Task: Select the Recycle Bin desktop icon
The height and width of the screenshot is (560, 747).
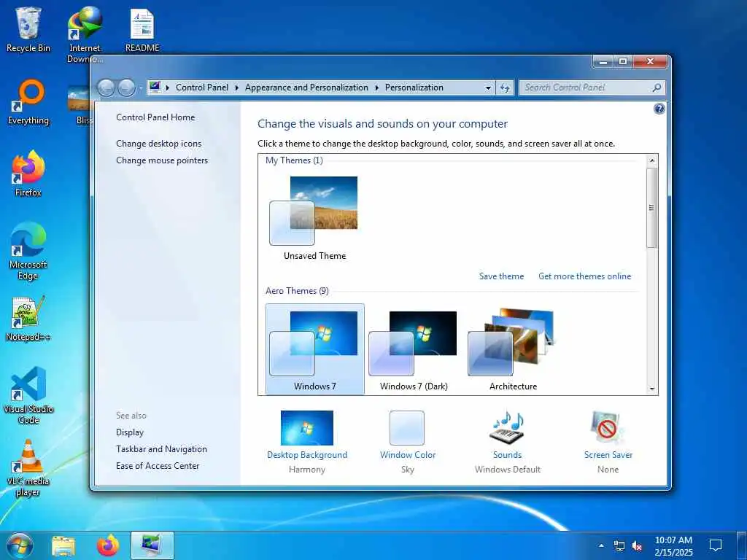Action: pos(28,29)
